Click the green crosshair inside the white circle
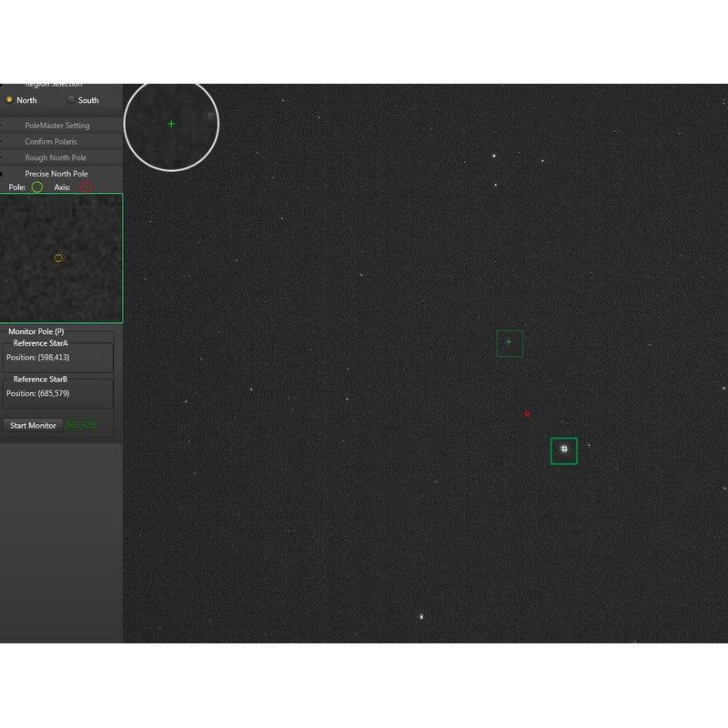 click(x=171, y=123)
